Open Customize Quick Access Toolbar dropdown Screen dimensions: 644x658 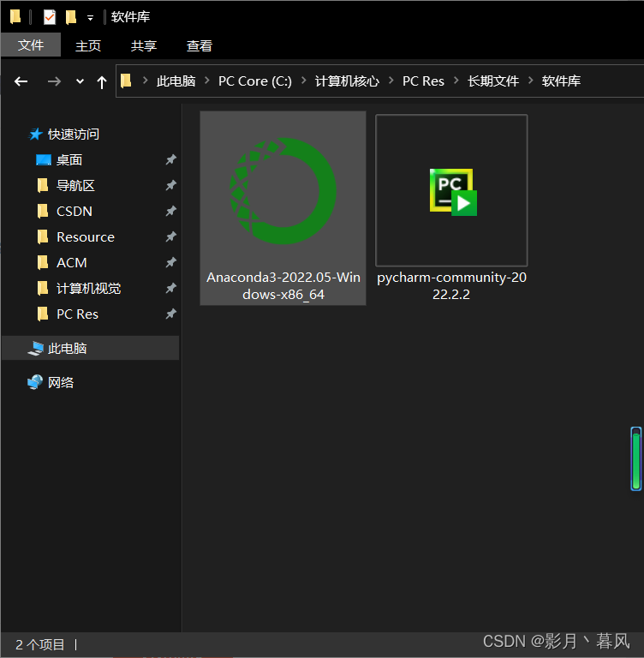(90, 18)
